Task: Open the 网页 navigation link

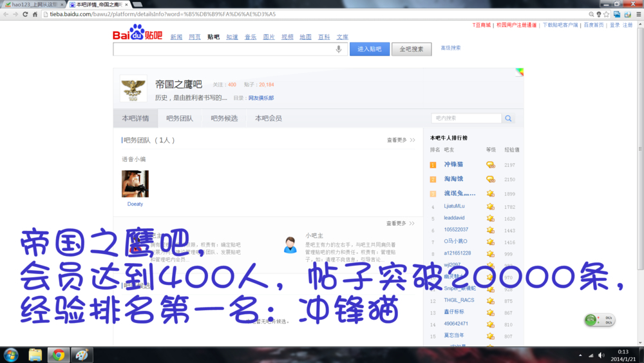Action: (194, 37)
